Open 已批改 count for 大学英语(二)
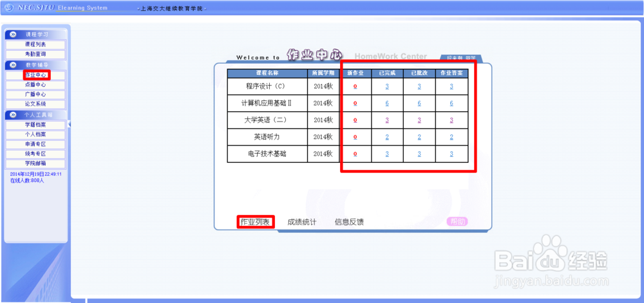Screen dimensions: 644x303 419,120
